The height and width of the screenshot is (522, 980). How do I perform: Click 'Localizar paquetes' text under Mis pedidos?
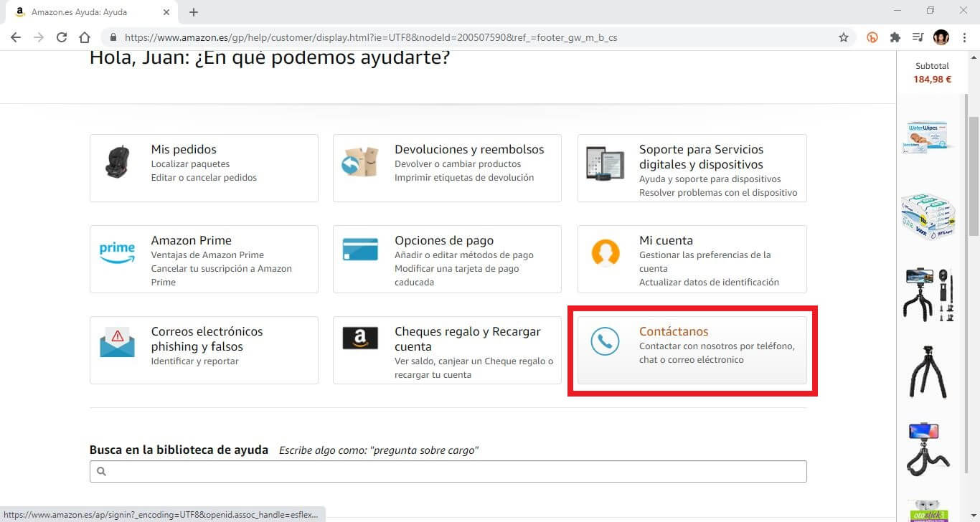point(190,164)
